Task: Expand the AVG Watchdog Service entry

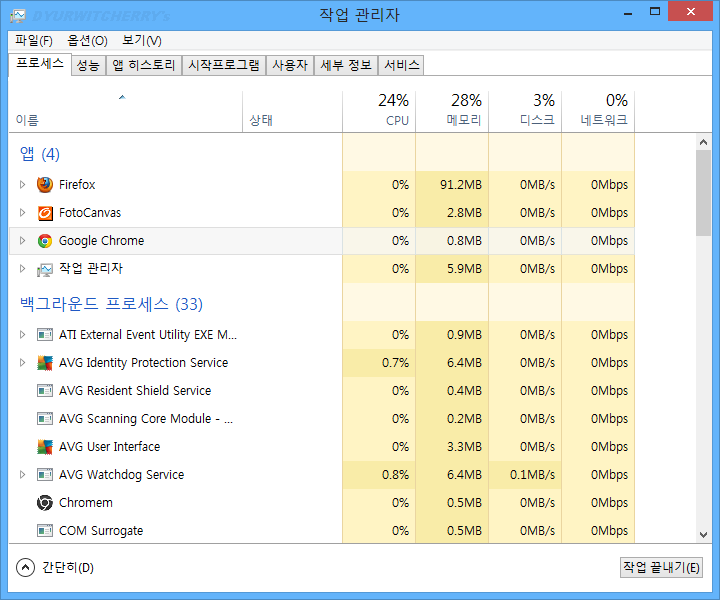Action: [x=22, y=475]
